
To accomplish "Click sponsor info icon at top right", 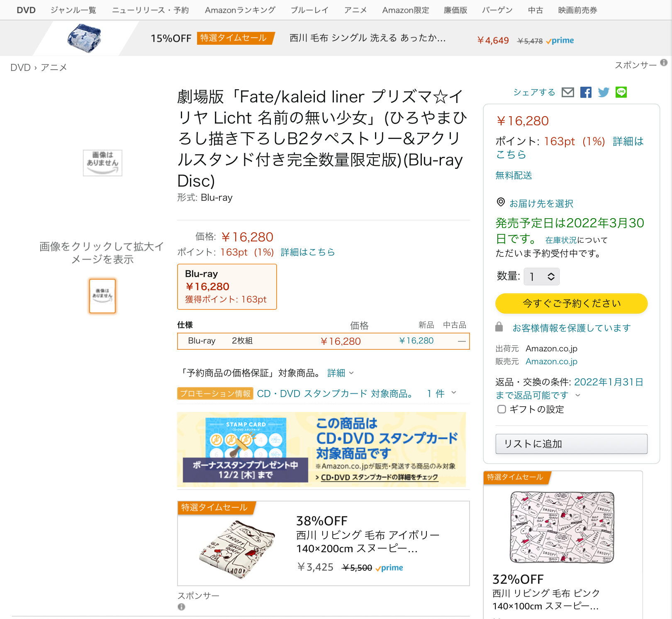I will 664,63.
